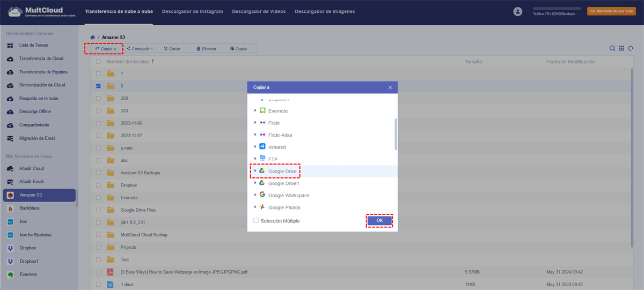Open Transferencia de nube a nube tab

click(119, 11)
